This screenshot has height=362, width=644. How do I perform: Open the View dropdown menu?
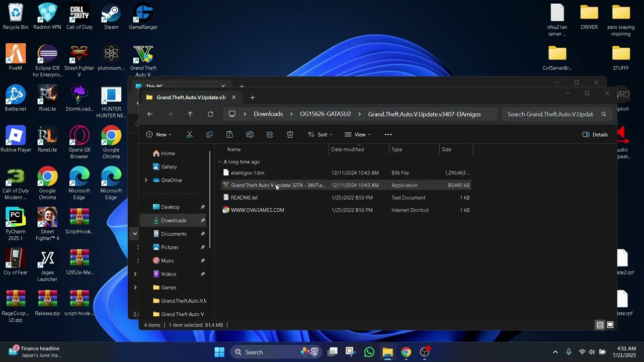click(358, 135)
